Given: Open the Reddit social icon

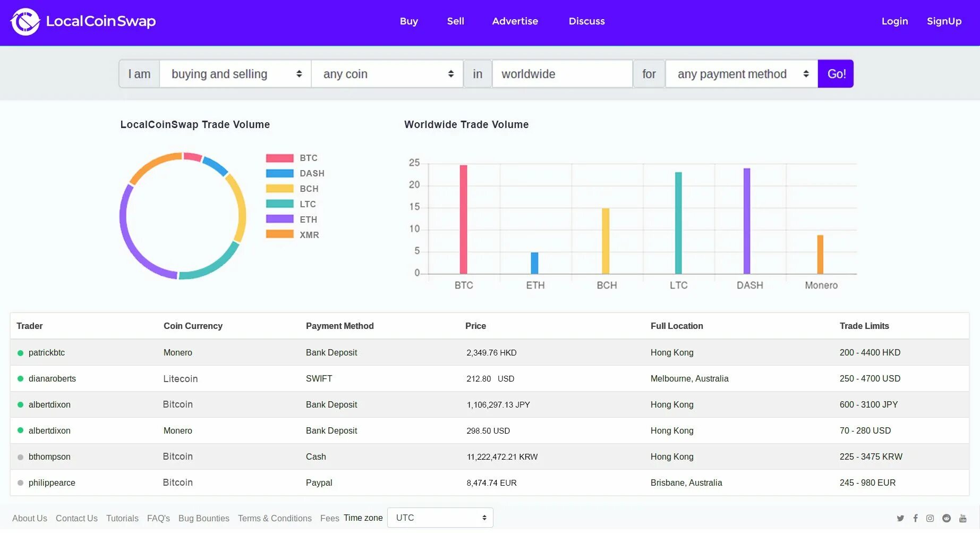Looking at the screenshot, I should [945, 518].
